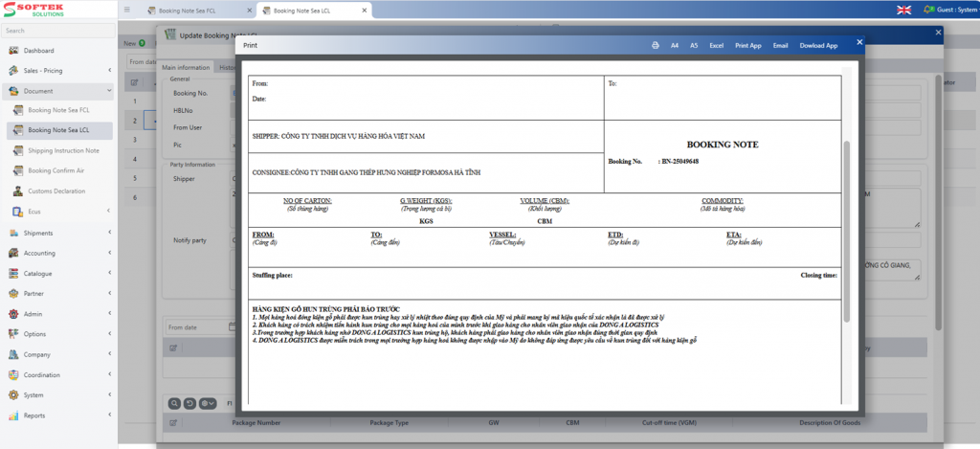This screenshot has width=980, height=449.
Task: Click the System gear sidebar icon
Action: click(13, 395)
